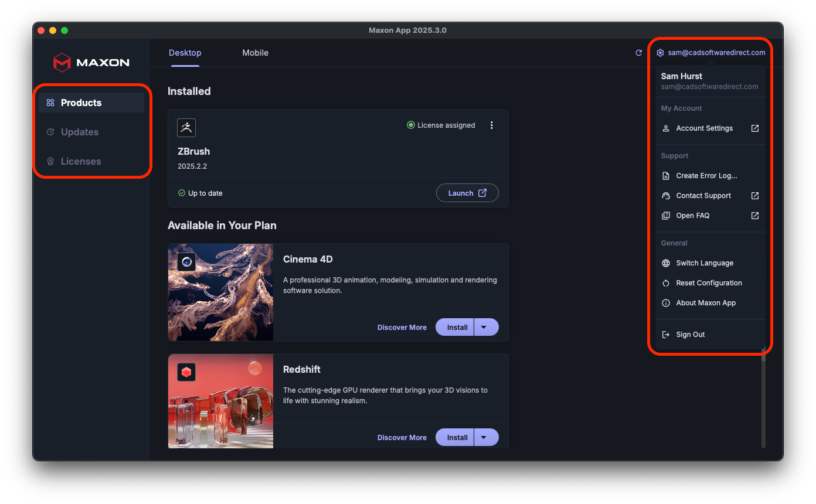
Task: Click the vertical scrollbar on the right
Action: (763, 399)
